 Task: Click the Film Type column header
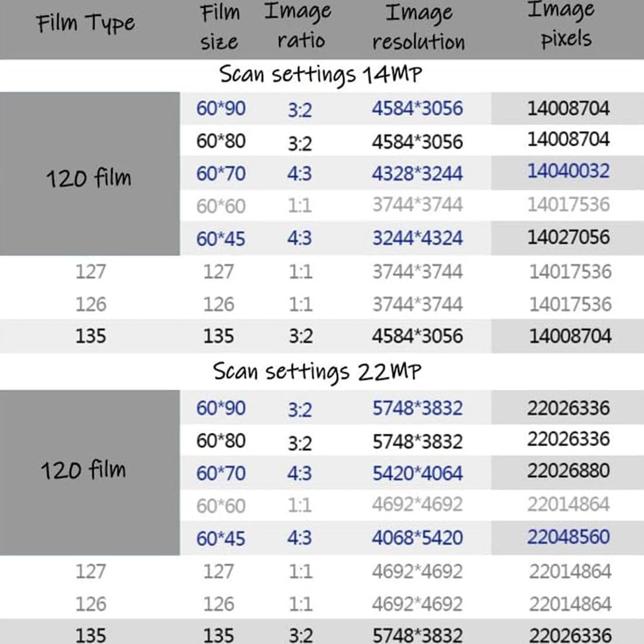click(85, 25)
